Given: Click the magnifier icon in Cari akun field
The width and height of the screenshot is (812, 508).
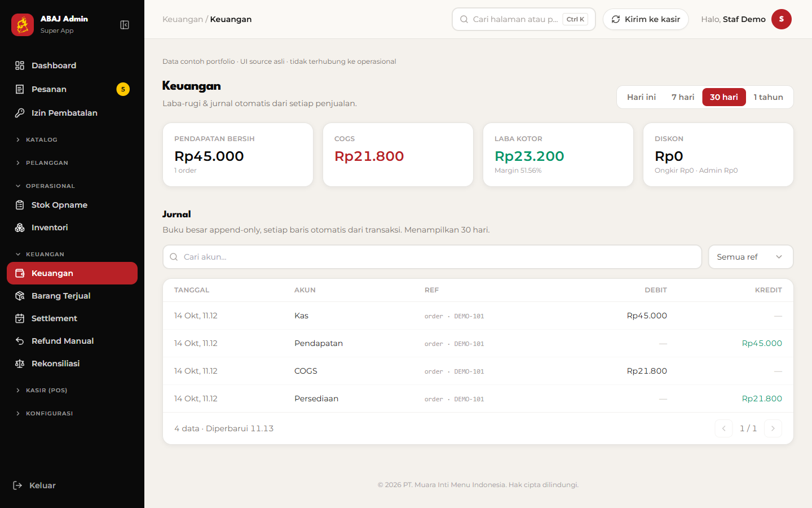Looking at the screenshot, I should [174, 257].
